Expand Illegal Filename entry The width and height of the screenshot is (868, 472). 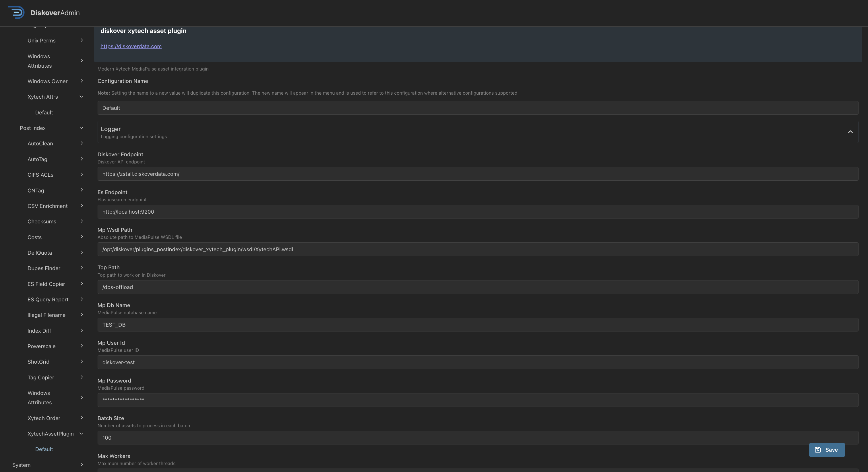pos(55,315)
